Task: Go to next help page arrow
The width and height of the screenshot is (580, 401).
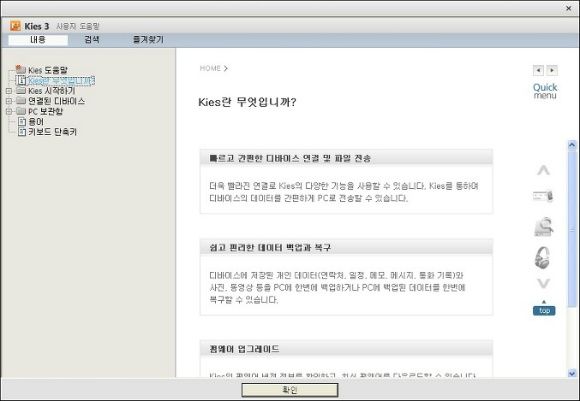Action: tap(552, 70)
